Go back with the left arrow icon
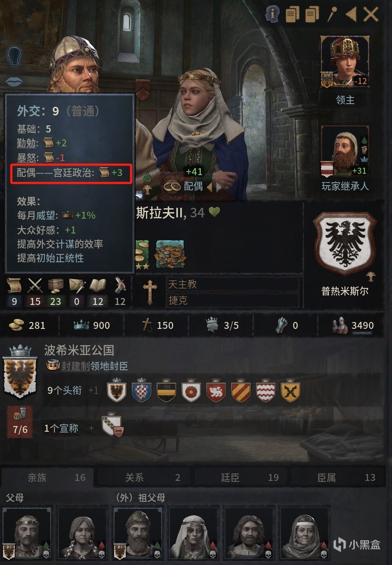The width and height of the screenshot is (392, 565). [351, 14]
